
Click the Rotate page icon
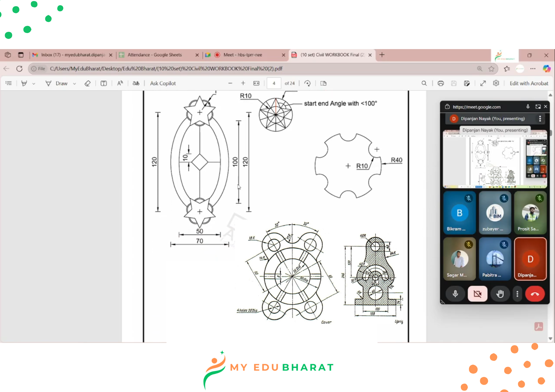307,83
